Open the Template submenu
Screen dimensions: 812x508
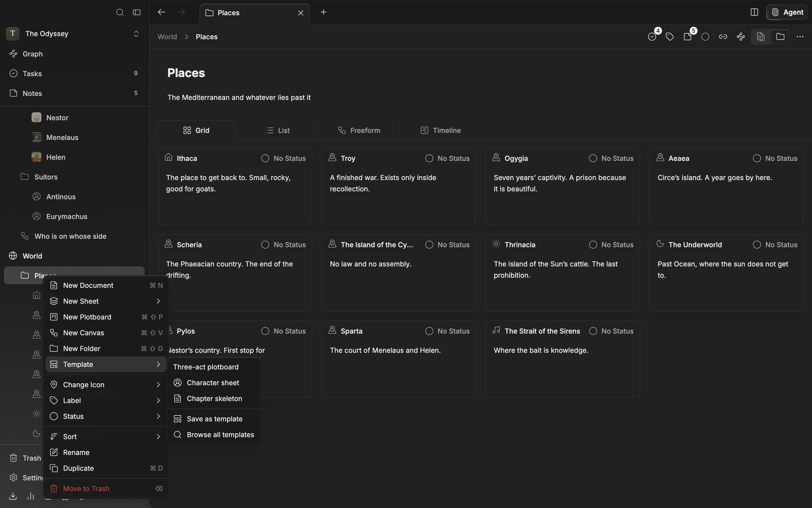[x=106, y=364]
